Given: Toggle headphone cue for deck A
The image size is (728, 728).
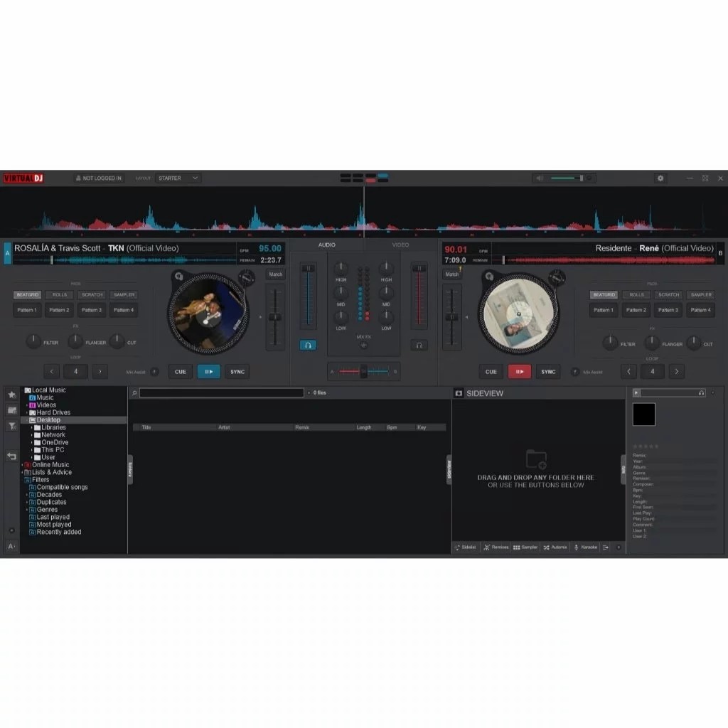Looking at the screenshot, I should point(308,345).
